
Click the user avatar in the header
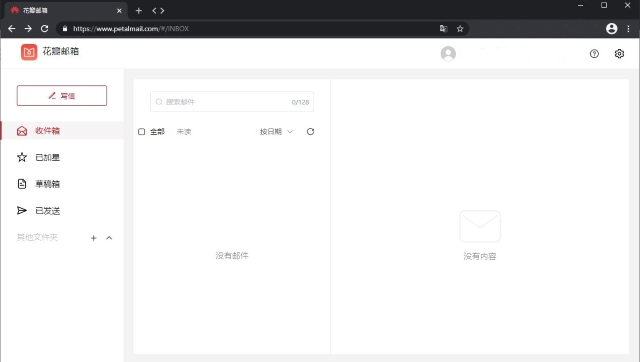click(448, 53)
